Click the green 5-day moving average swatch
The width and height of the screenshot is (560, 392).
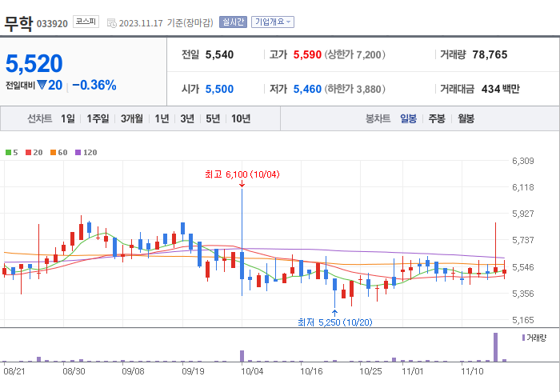[8, 153]
